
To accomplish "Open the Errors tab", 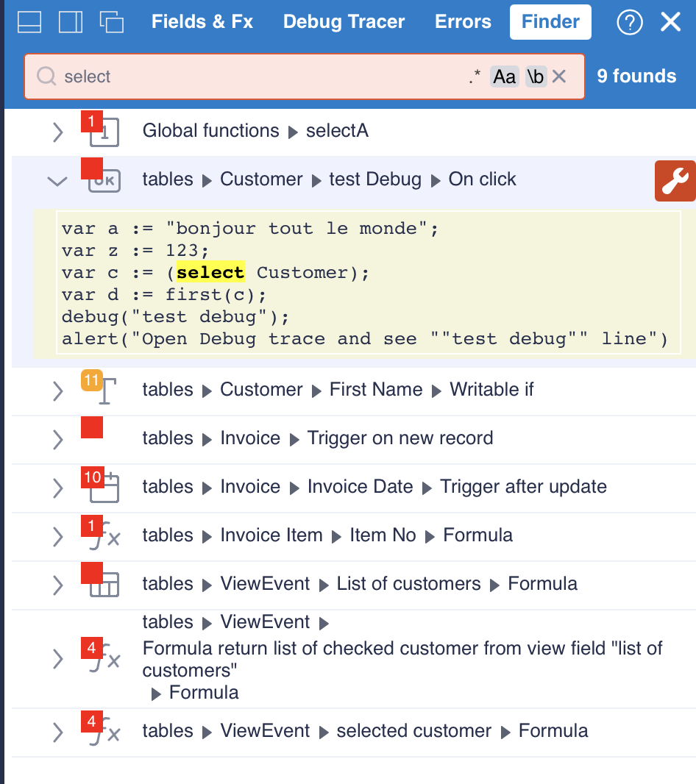I will [x=463, y=22].
